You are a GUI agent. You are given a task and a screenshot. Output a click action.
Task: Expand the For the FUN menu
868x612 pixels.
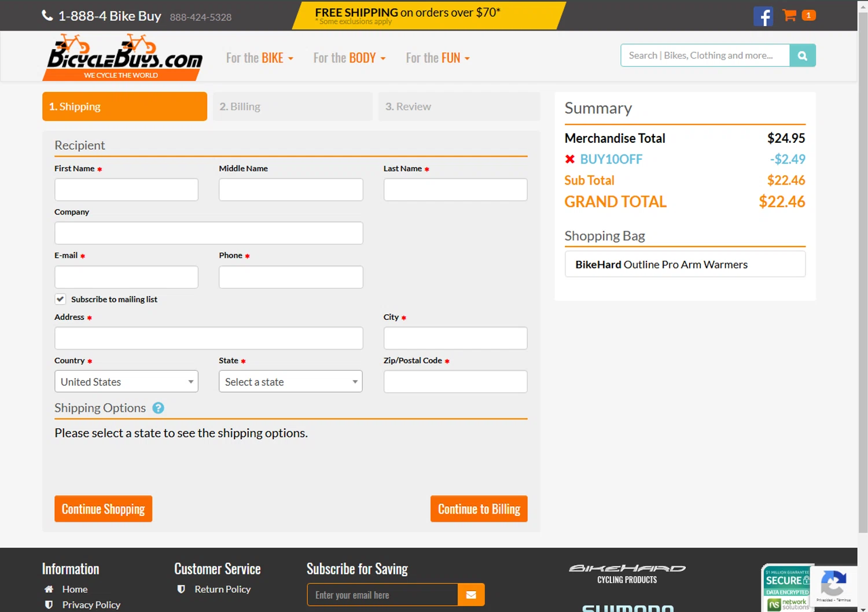[438, 58]
